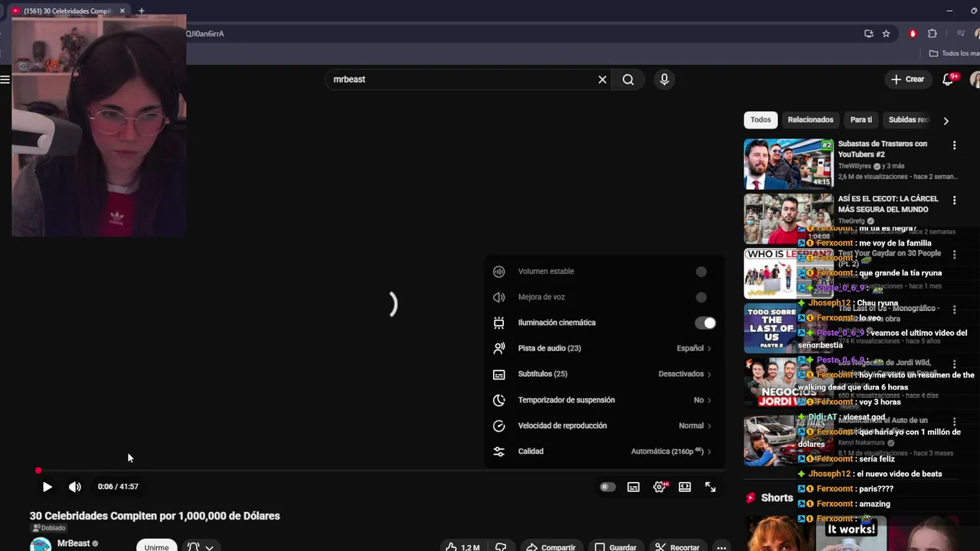Mute the video volume speaker icon
Screen dimensions: 980x551
pyautogui.click(x=74, y=487)
